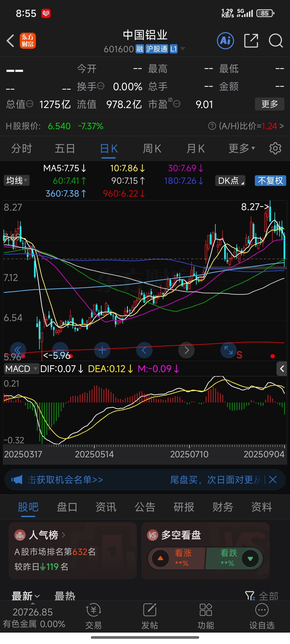
Task: Switch to 五日 chart tab
Action: coord(65,148)
